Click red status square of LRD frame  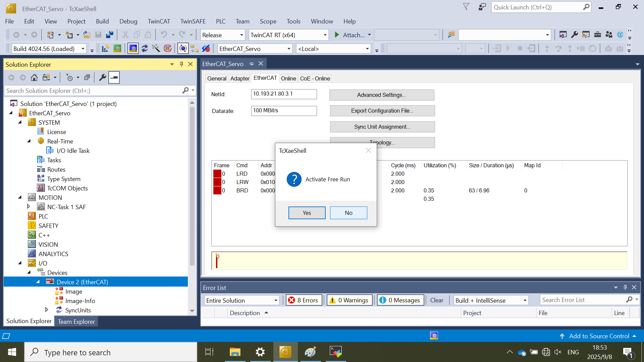point(217,174)
